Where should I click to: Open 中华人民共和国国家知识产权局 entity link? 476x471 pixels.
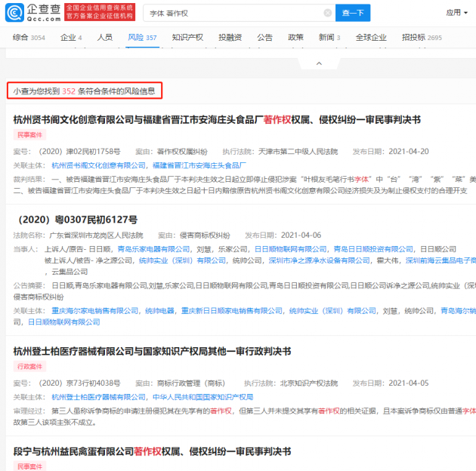pyautogui.click(x=202, y=397)
